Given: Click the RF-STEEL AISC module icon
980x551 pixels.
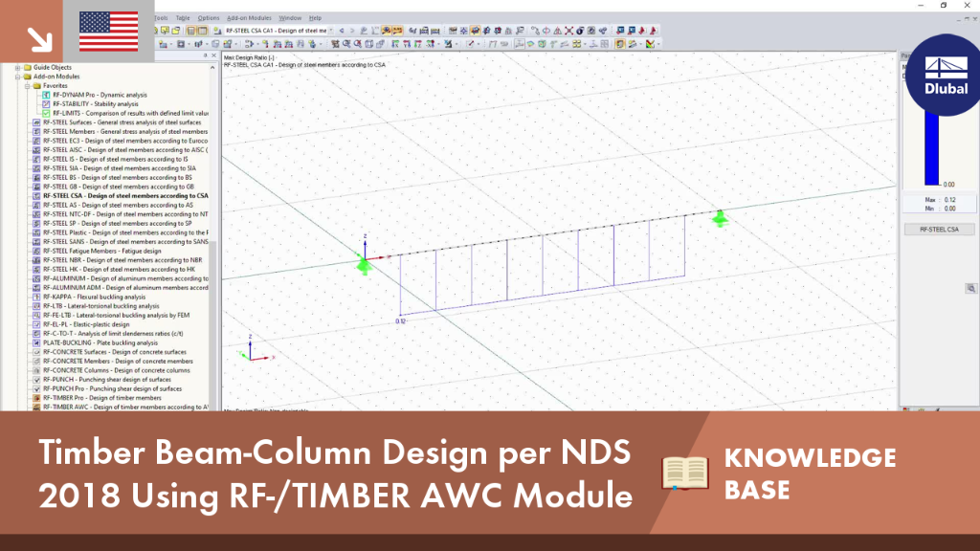Looking at the screenshot, I should [x=36, y=150].
